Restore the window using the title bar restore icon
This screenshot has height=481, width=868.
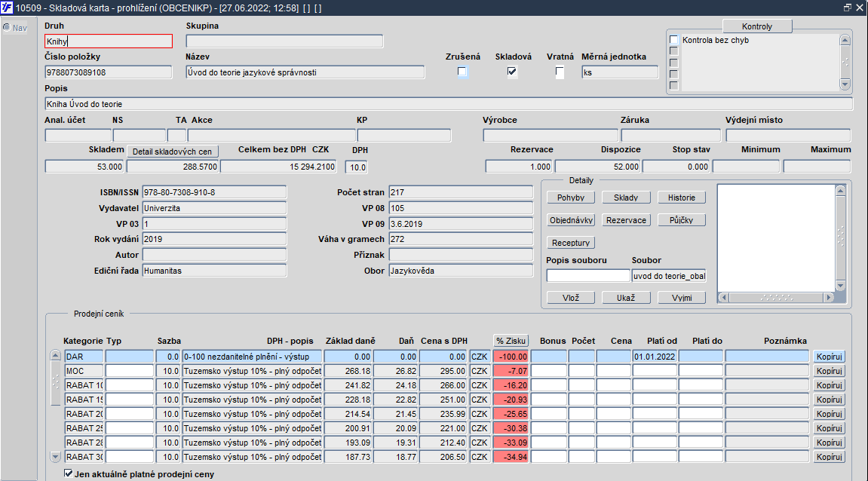click(847, 8)
